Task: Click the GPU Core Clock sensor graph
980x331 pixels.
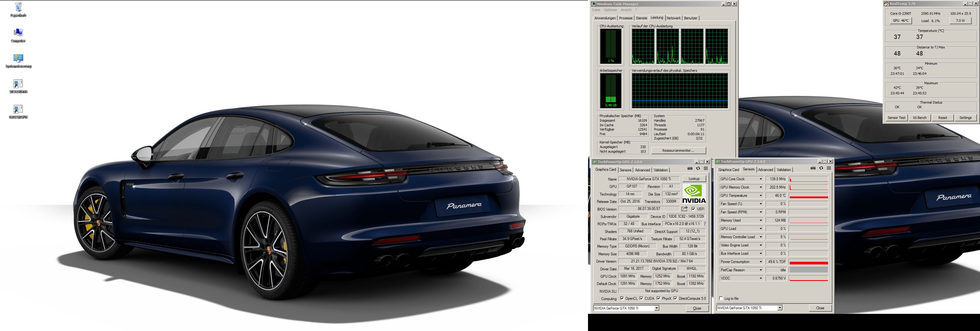Action: click(x=809, y=179)
